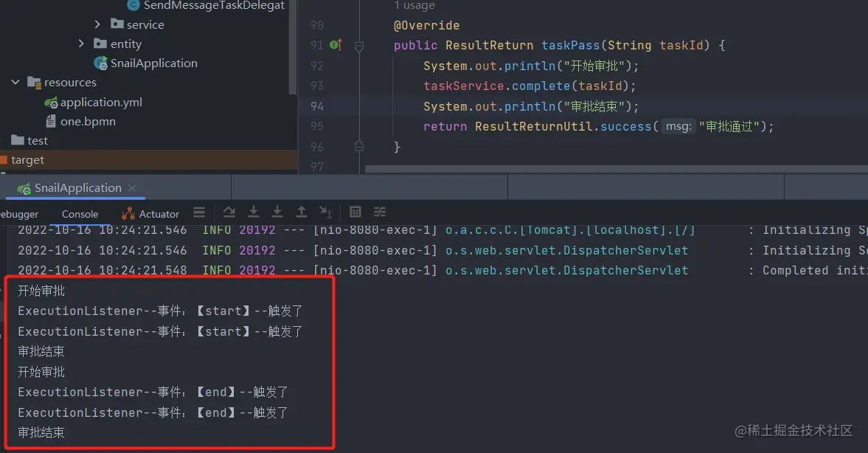Expand the entity folder chevron
Screen dimensions: 868x453
click(81, 44)
